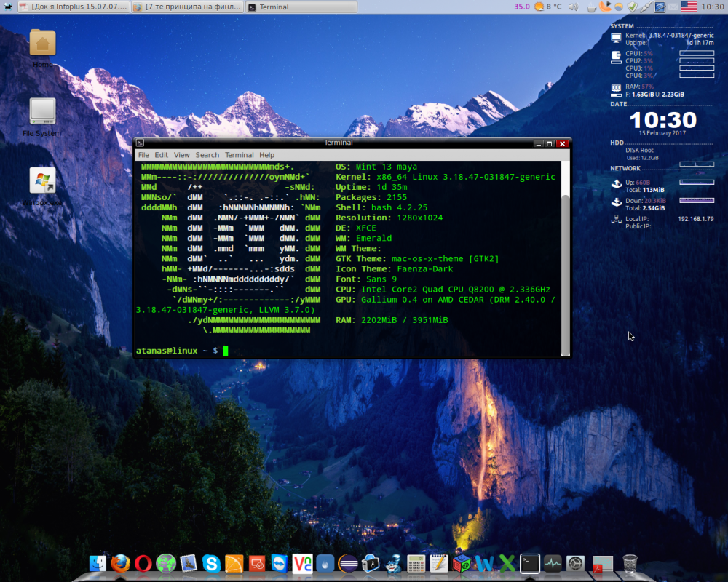728x582 pixels.
Task: Click the green shield checkmark tray icon
Action: tap(633, 7)
